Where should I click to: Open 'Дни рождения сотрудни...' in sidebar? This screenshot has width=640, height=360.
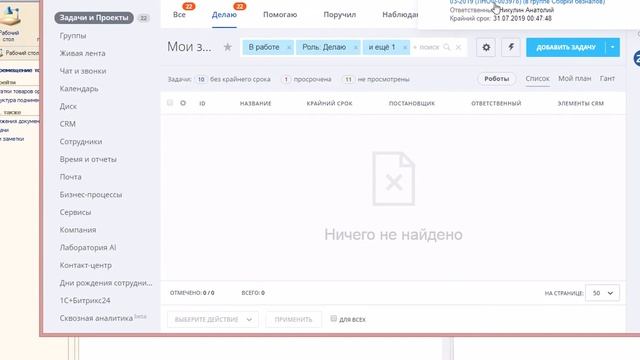click(106, 283)
